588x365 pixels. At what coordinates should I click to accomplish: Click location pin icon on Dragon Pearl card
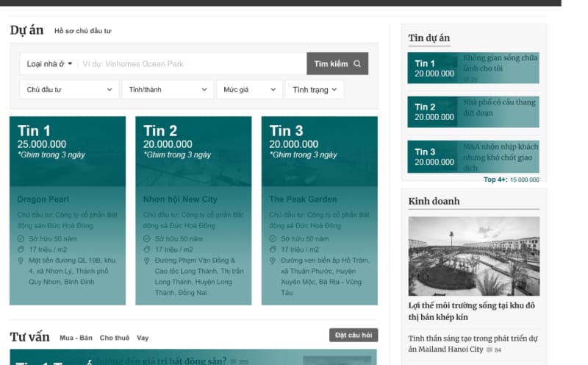click(x=21, y=261)
